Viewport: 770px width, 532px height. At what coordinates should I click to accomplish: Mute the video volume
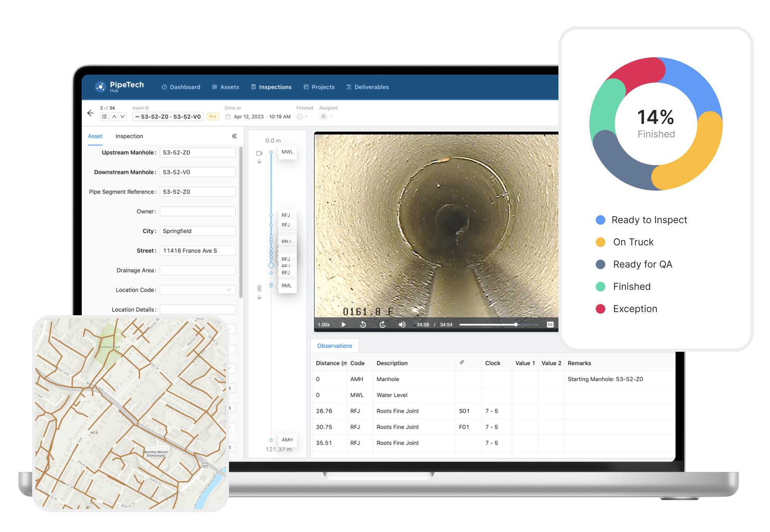point(402,325)
